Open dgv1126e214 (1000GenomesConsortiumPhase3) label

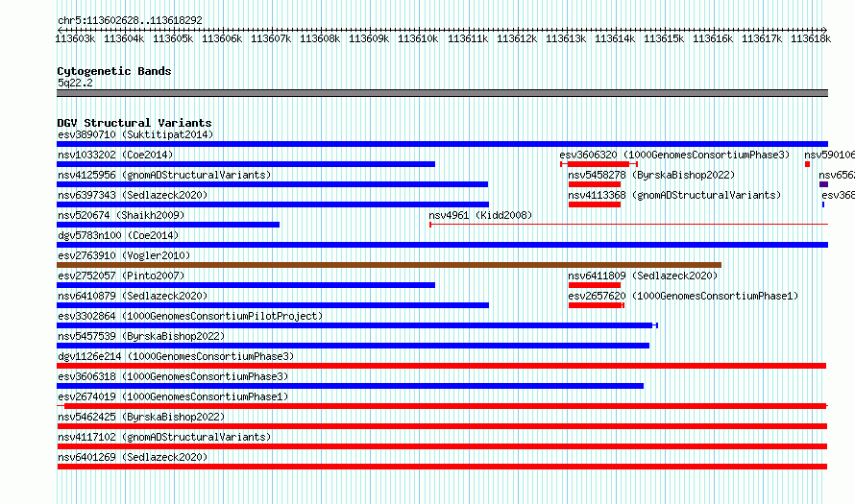click(176, 356)
